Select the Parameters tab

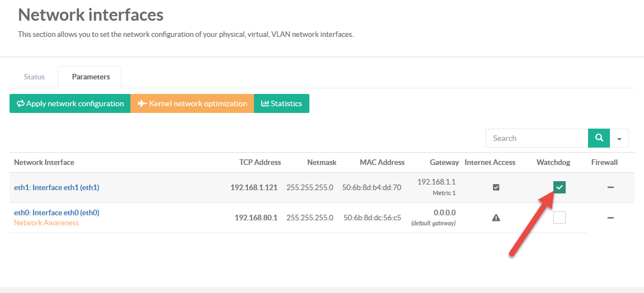[x=91, y=77]
